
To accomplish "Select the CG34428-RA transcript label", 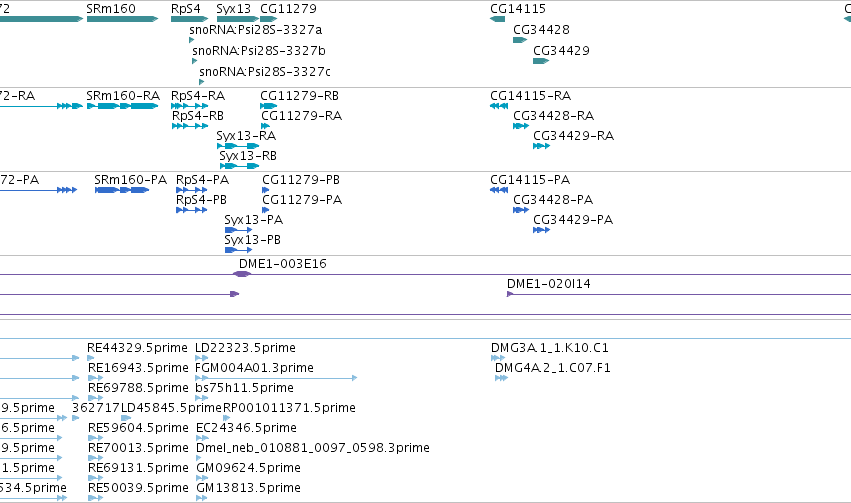I will click(x=554, y=116).
